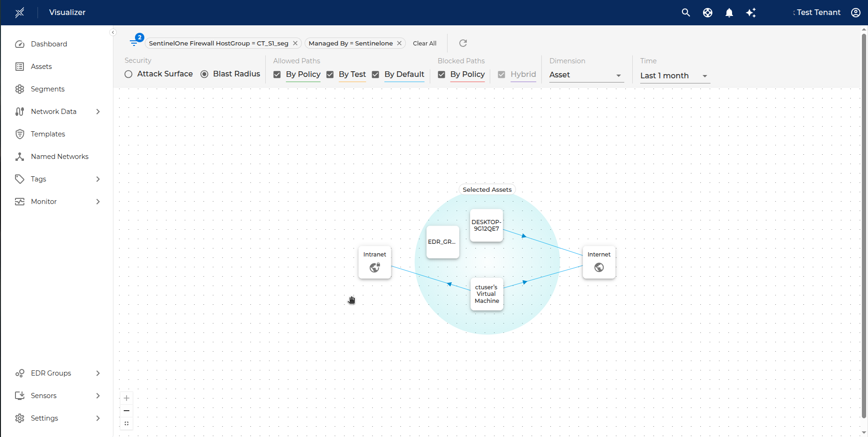The width and height of the screenshot is (868, 437).
Task: Click the Clear All filters button
Action: pyautogui.click(x=424, y=43)
